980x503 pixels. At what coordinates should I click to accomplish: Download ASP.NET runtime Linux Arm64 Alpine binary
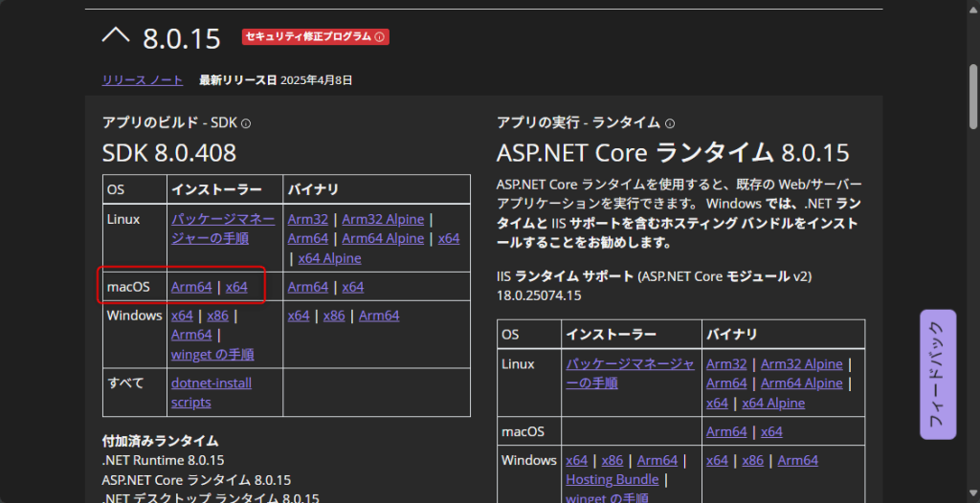(x=802, y=383)
